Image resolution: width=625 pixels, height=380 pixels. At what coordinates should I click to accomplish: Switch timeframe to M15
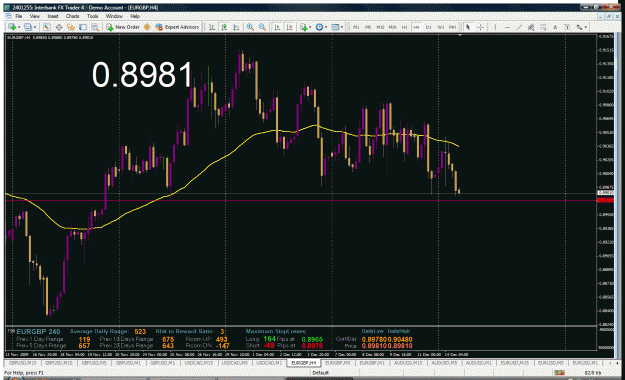[380, 27]
